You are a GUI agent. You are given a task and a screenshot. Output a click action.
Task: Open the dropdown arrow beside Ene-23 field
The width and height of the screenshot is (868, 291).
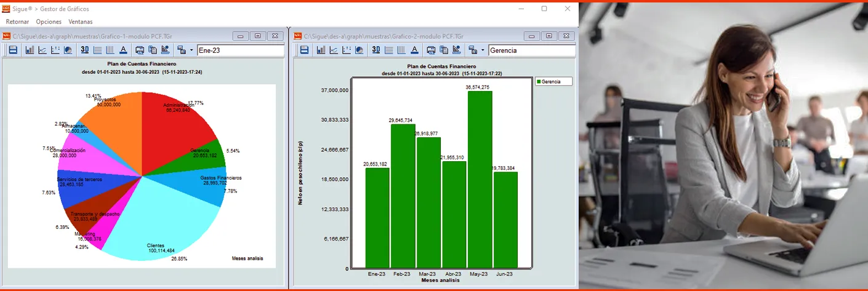click(x=191, y=50)
